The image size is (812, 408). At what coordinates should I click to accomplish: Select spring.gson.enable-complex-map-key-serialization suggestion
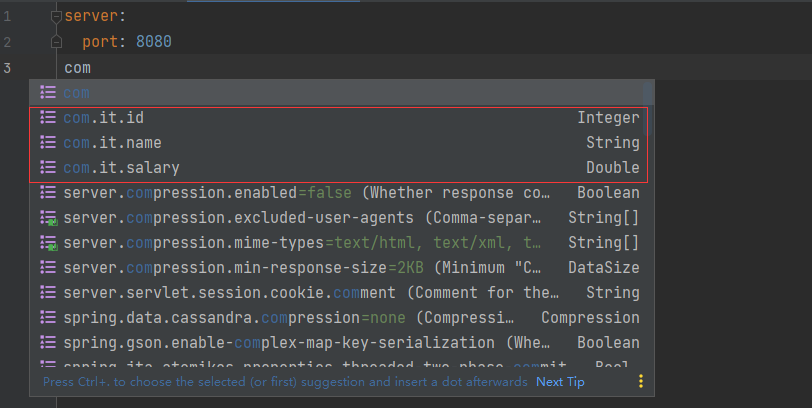(x=337, y=342)
